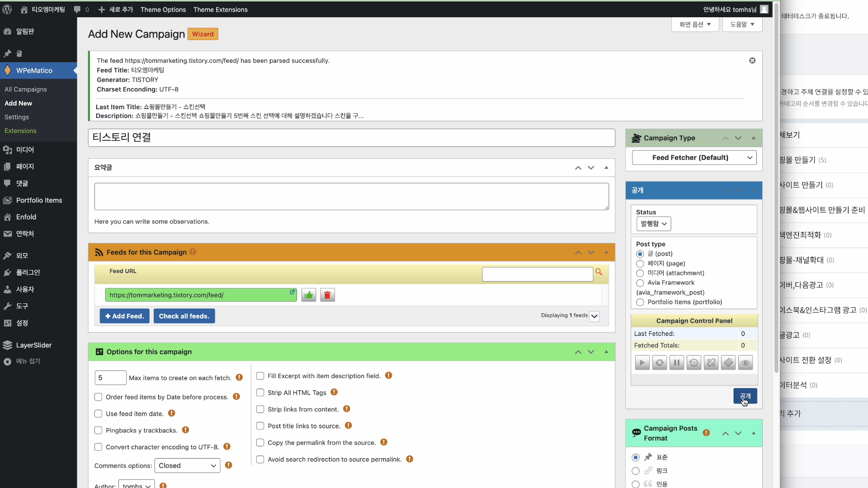The height and width of the screenshot is (488, 868).
Task: Select Portfolio Items (portfolio) post type
Action: tap(640, 302)
